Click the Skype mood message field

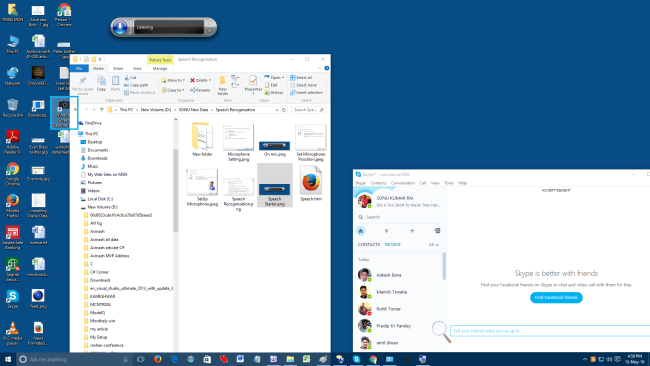click(550, 331)
